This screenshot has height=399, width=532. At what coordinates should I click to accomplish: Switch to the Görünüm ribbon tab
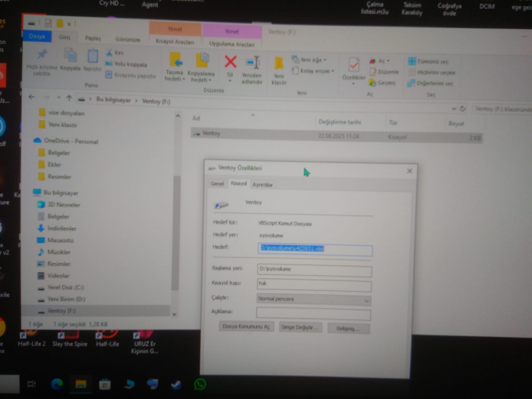point(128,40)
